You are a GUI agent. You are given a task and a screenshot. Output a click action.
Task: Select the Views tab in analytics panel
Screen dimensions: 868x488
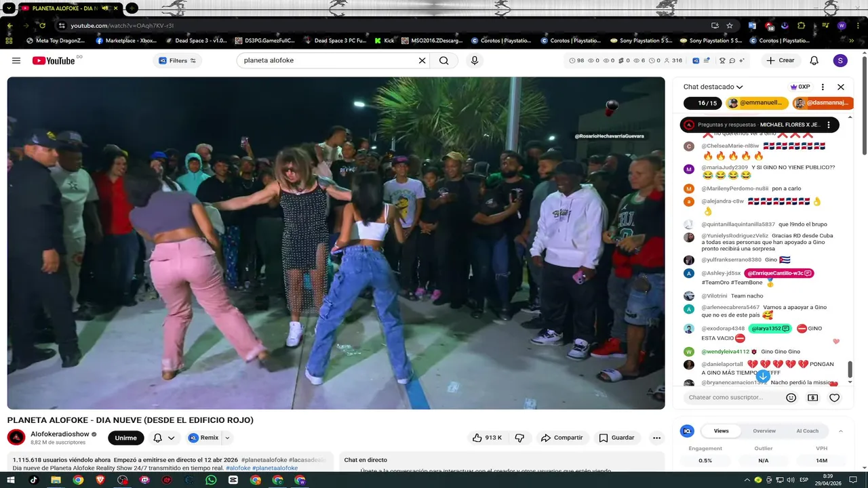(722, 431)
